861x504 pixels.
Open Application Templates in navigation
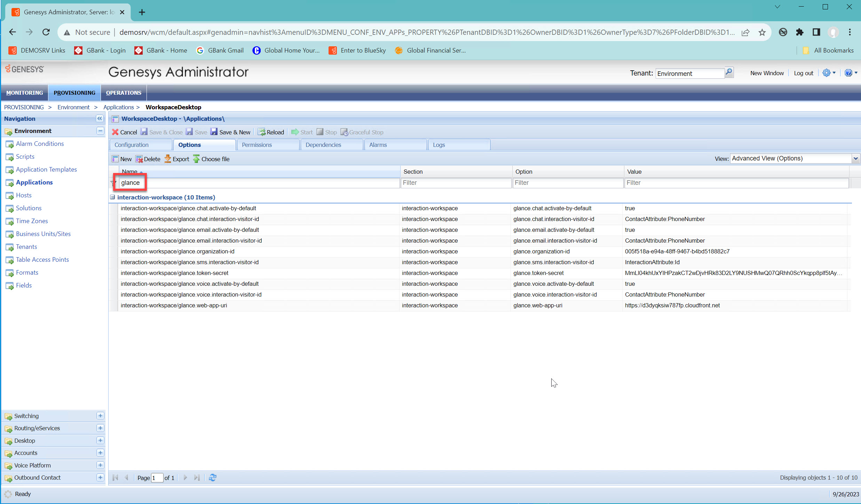point(46,170)
